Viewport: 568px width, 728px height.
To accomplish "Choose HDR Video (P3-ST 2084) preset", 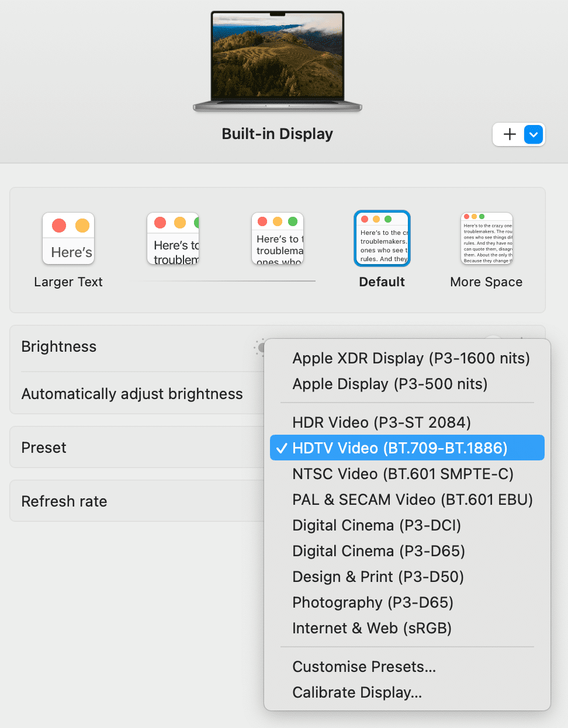I will (380, 422).
